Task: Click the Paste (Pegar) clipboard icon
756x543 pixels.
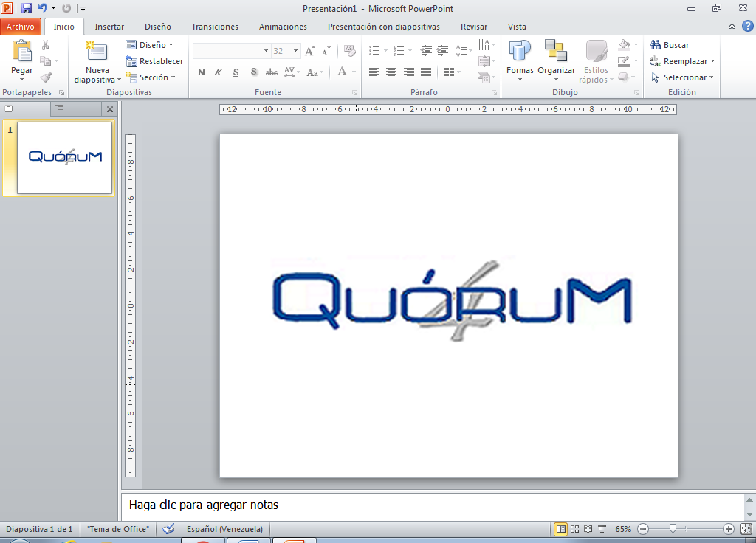Action: tap(21, 51)
